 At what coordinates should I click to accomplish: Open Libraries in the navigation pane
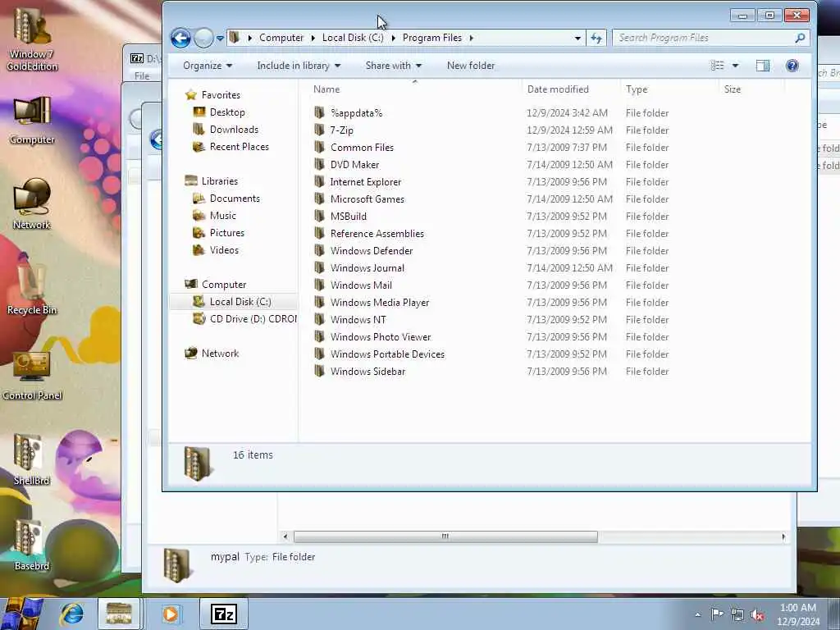pyautogui.click(x=220, y=181)
